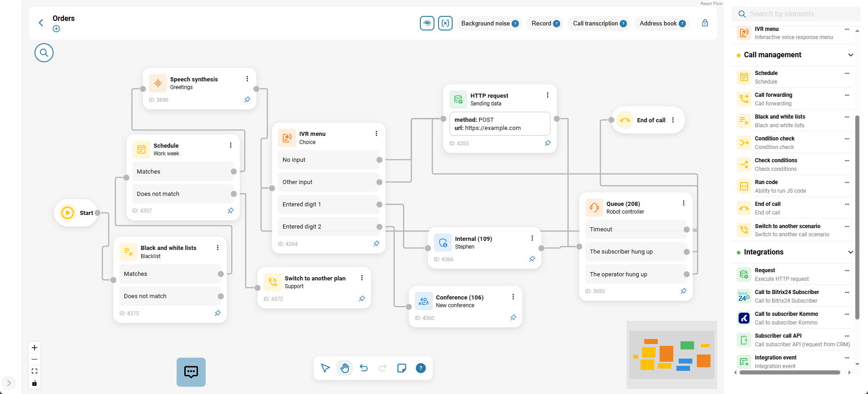Select the pointer selection tool
868x394 pixels.
(x=325, y=368)
